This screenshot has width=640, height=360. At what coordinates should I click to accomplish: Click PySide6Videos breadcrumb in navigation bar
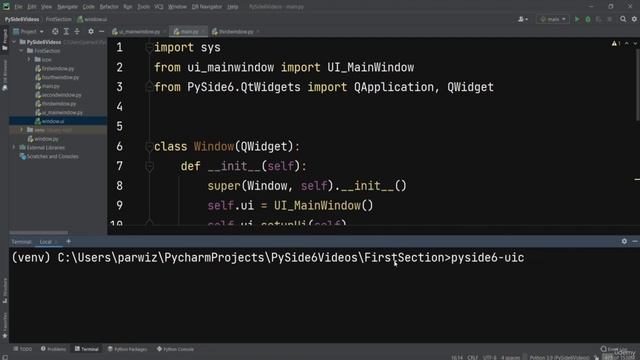tap(22, 19)
